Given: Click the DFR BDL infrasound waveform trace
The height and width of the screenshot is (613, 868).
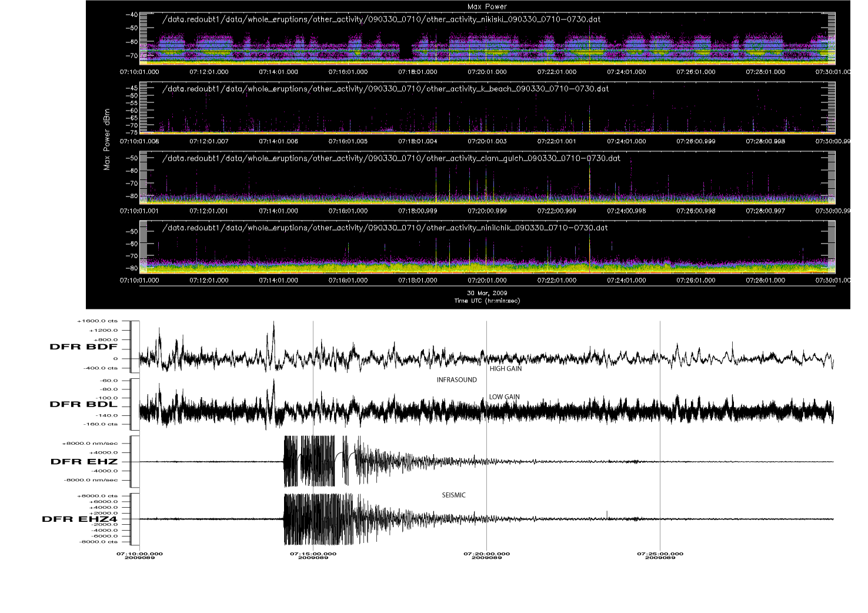Looking at the screenshot, I should pyautogui.click(x=486, y=404).
